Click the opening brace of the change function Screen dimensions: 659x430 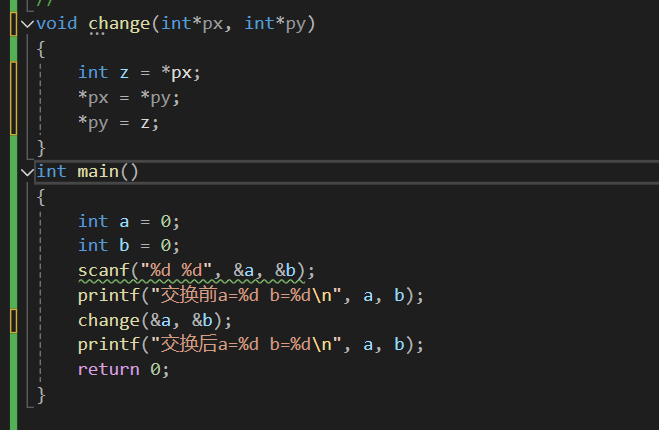point(41,48)
